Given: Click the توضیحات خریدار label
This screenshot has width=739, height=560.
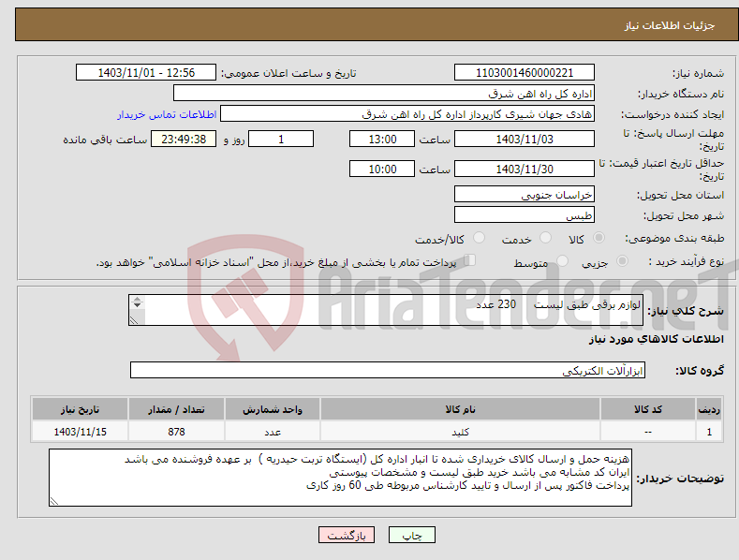Looking at the screenshot, I should point(680,479).
